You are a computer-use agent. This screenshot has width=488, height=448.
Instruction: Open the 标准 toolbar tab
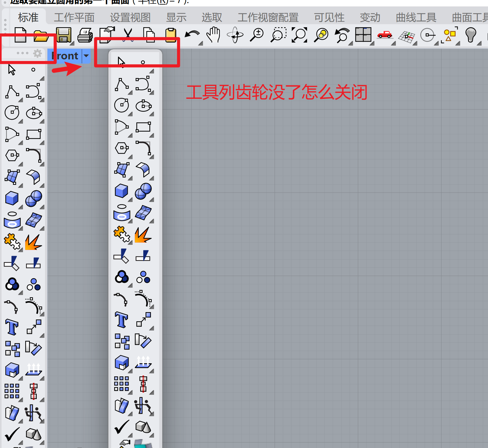tap(28, 17)
